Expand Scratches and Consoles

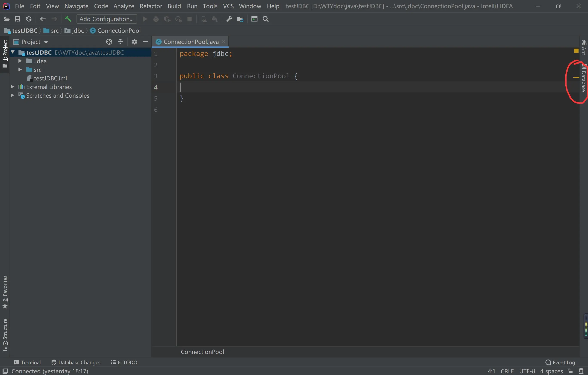(12, 95)
